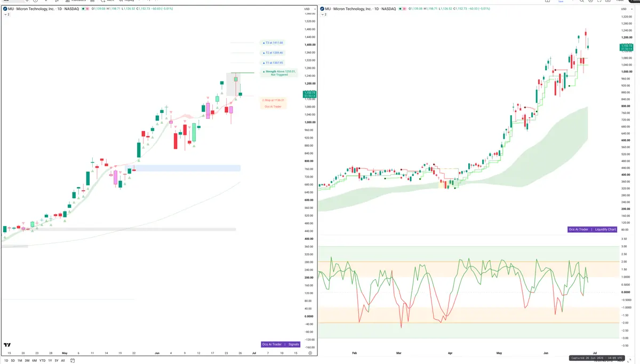
Task: Select the 3M time range
Action: [27, 361]
